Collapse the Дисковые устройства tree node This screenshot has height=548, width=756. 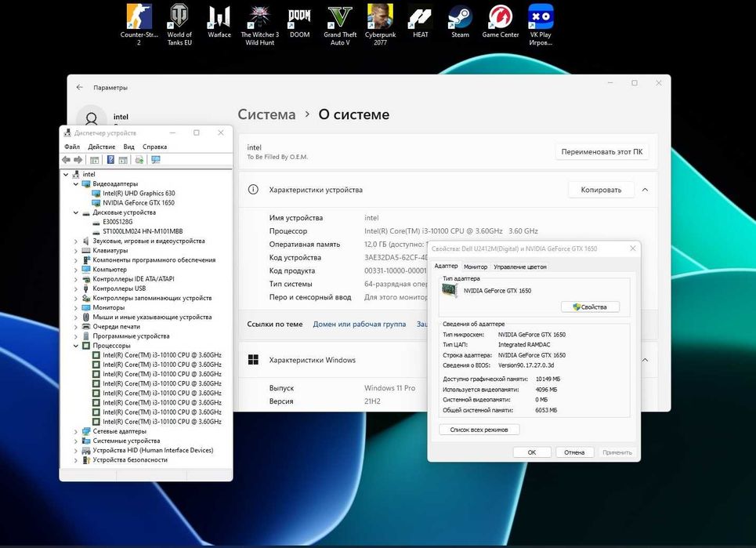tap(76, 212)
